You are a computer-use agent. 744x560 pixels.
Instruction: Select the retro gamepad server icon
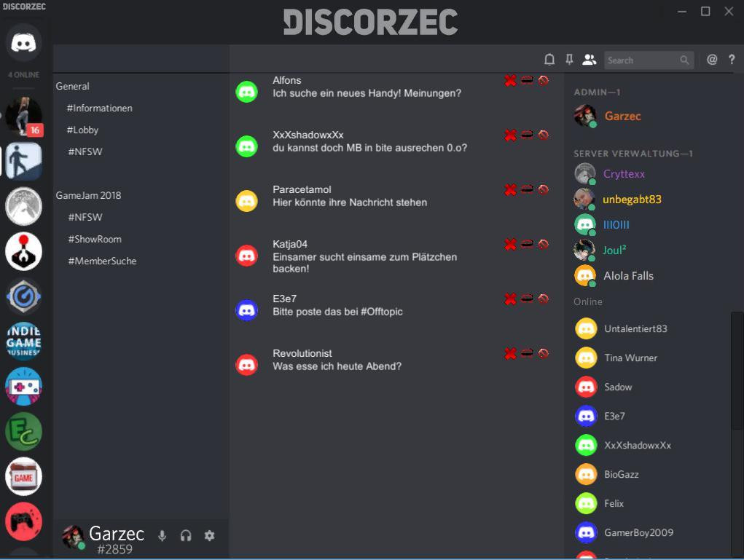[23, 387]
